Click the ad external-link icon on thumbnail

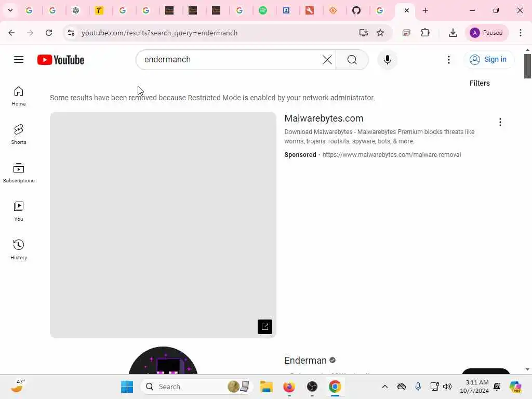(264, 327)
